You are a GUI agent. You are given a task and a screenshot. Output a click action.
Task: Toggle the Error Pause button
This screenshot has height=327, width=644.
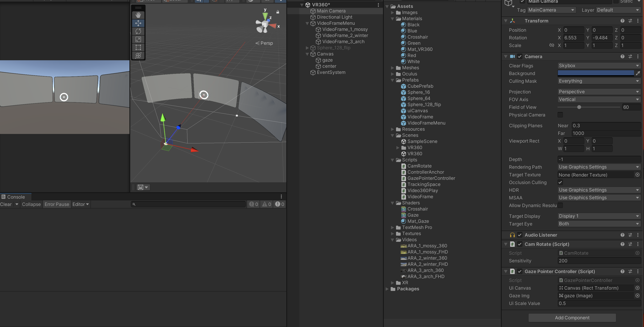(57, 204)
